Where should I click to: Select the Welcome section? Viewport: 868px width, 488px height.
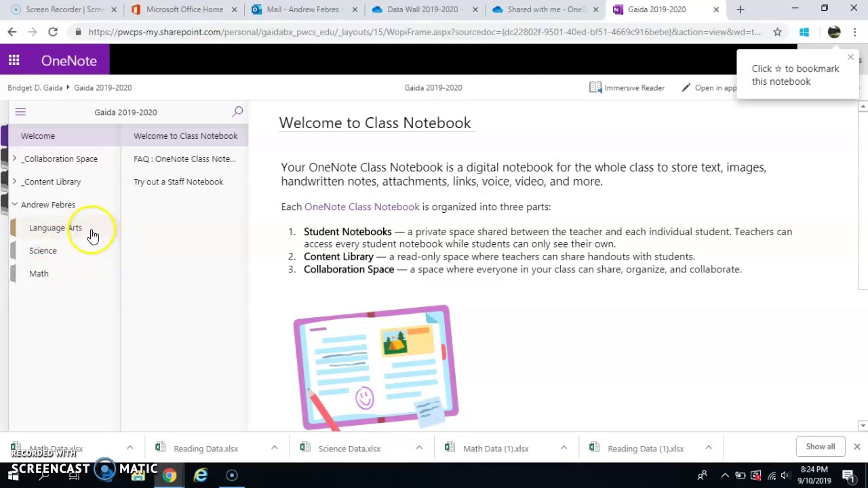[38, 136]
